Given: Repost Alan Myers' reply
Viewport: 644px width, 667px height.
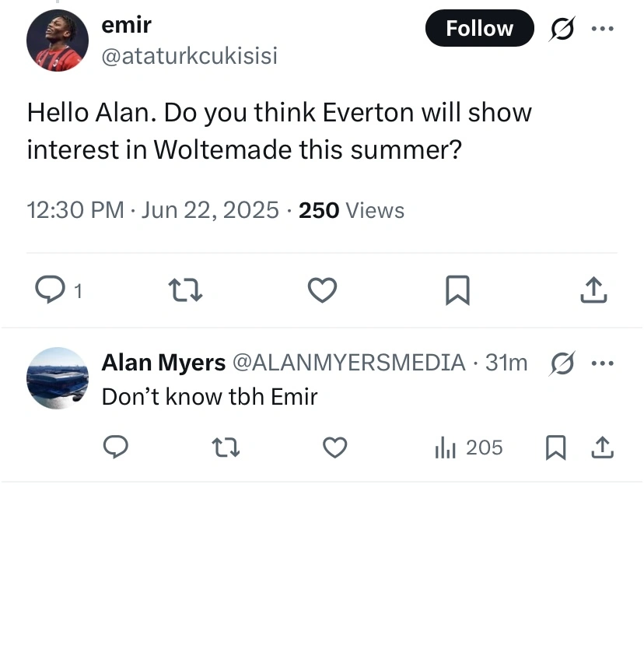Looking at the screenshot, I should [x=226, y=448].
